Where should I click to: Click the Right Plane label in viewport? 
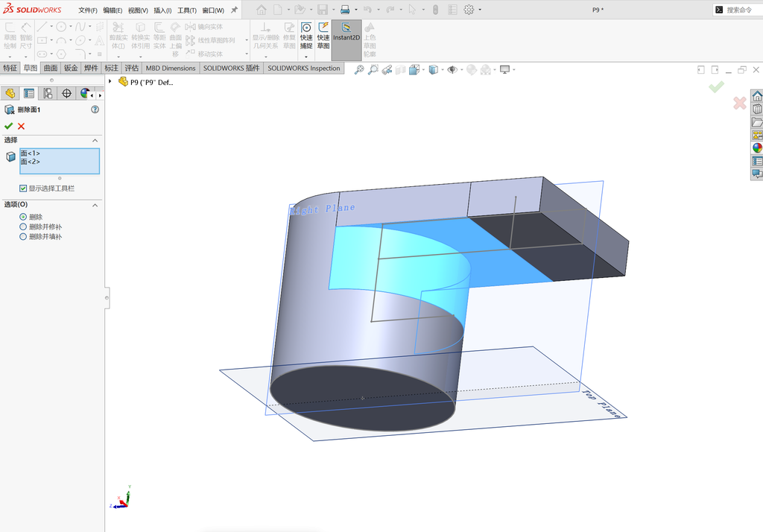pyautogui.click(x=322, y=209)
